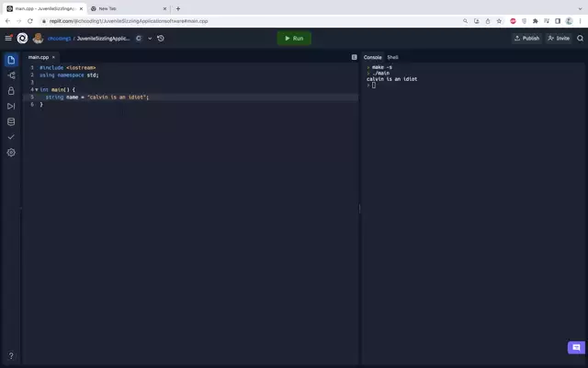Bookmark this page with star icon
The width and height of the screenshot is (588, 368).
[499, 21]
